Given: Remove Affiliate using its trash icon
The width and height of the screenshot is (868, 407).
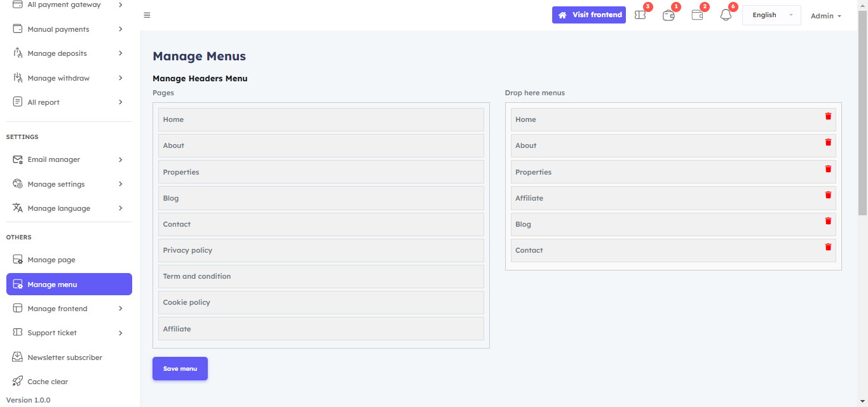Looking at the screenshot, I should coord(828,195).
